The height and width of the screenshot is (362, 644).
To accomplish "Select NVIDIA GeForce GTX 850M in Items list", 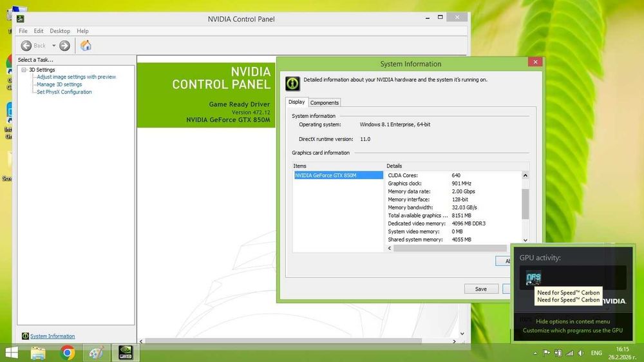I will (339, 175).
